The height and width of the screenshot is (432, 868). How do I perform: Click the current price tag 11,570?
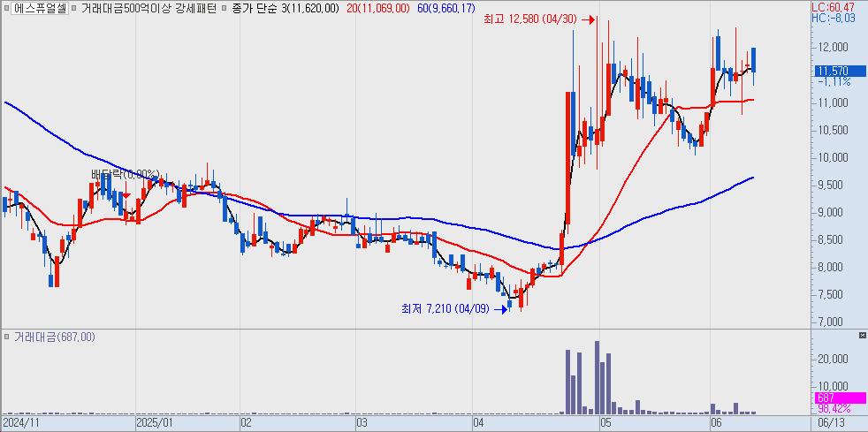840,71
